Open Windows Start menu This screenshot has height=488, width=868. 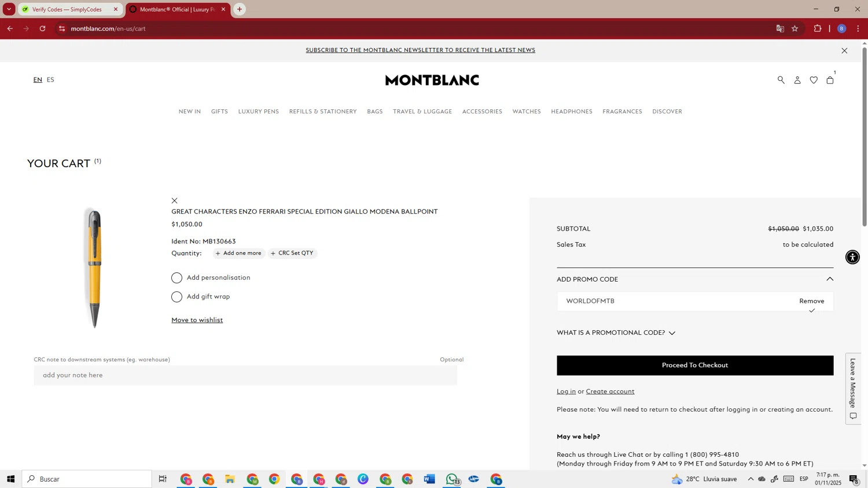[x=10, y=479]
